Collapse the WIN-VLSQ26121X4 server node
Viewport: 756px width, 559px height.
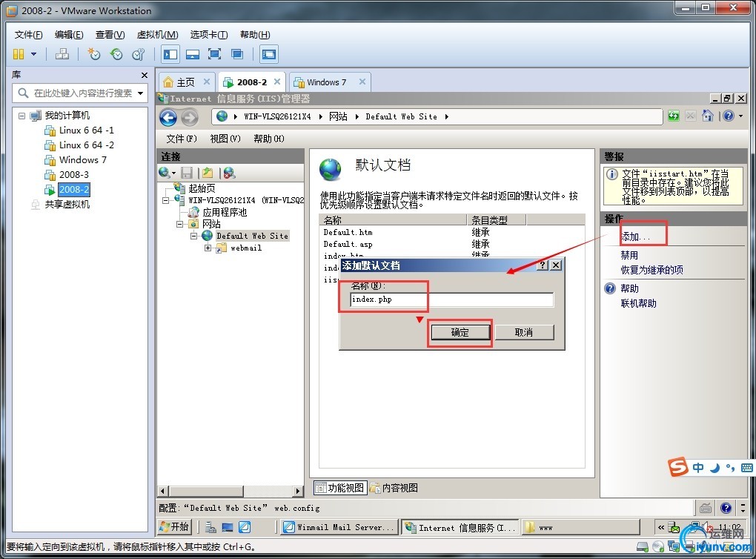click(x=165, y=200)
